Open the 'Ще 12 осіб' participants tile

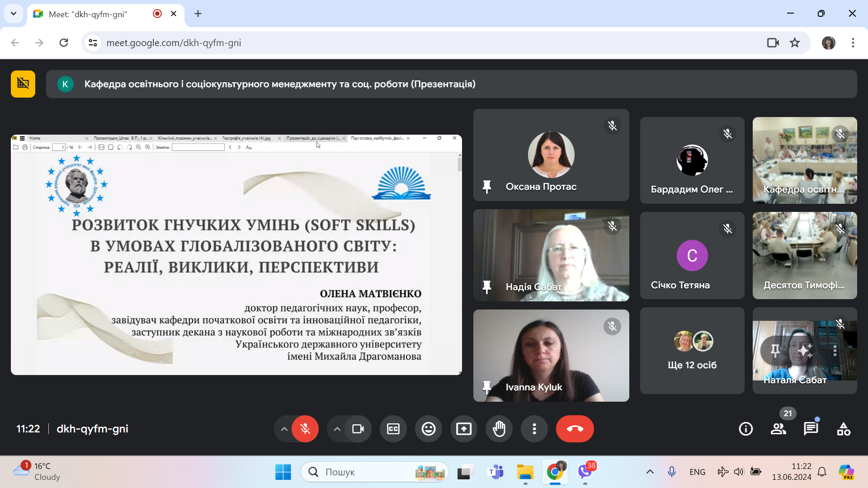tap(692, 351)
